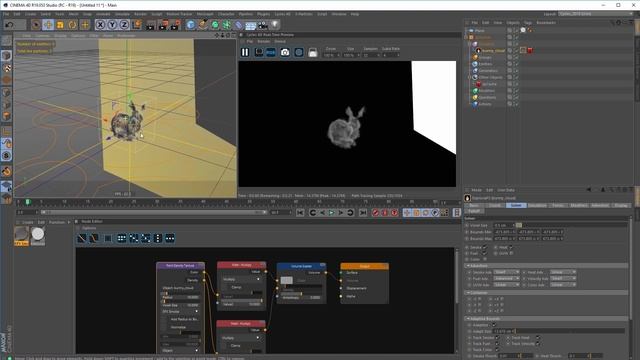Open the Cycles 4D main menu
This screenshot has width=640, height=360.
coord(282,14)
